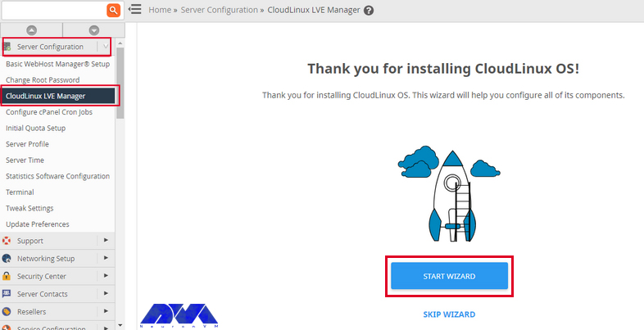Click the Resellers icon in sidebar
This screenshot has width=644, height=330.
pyautogui.click(x=7, y=311)
